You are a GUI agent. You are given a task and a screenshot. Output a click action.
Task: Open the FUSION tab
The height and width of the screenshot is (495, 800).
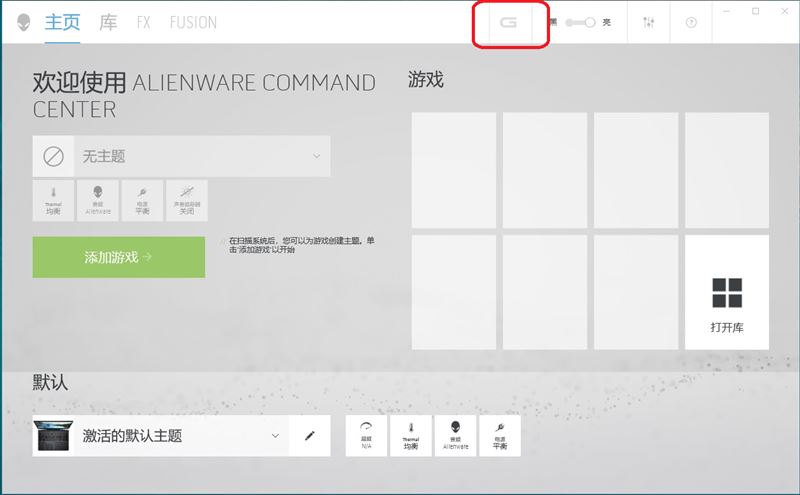193,22
